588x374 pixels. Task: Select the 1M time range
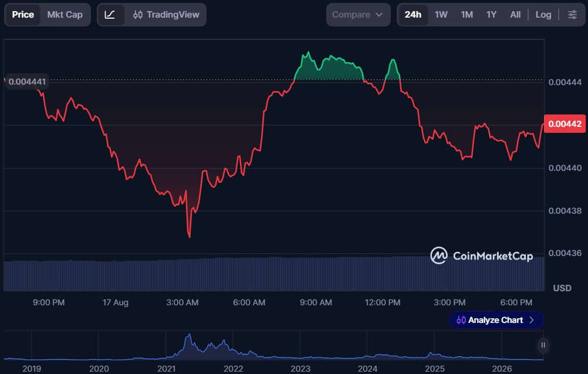click(467, 15)
